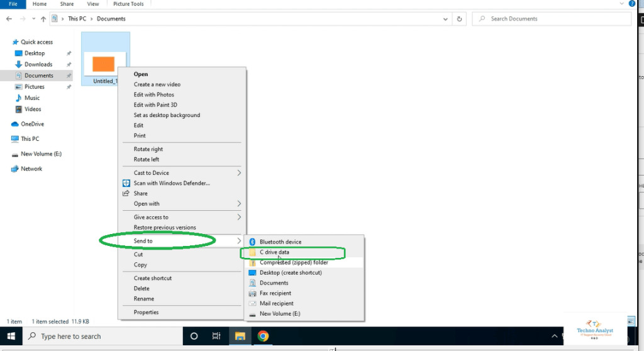
Task: Open Chrome from the taskbar
Action: 263,336
